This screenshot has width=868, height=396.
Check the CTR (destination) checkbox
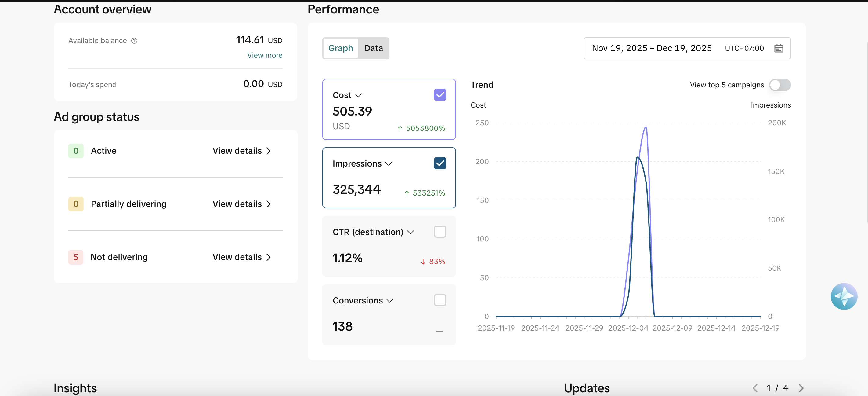440,232
